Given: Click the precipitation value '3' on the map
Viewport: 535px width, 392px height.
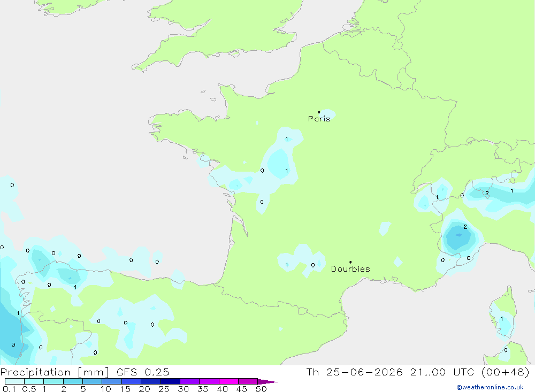Looking at the screenshot, I should point(14,344).
